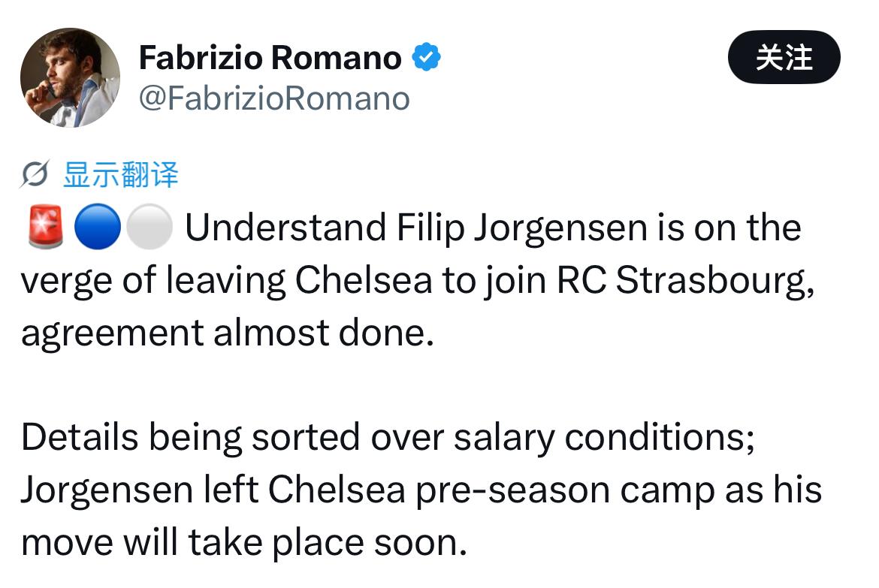Open the @FabrizioRomano handle
The height and width of the screenshot is (588, 879).
[274, 99]
